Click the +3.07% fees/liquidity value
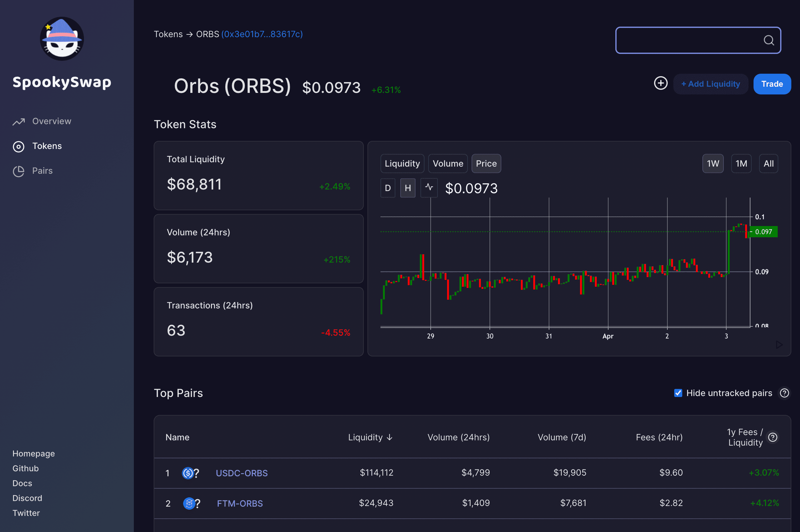 click(x=764, y=473)
